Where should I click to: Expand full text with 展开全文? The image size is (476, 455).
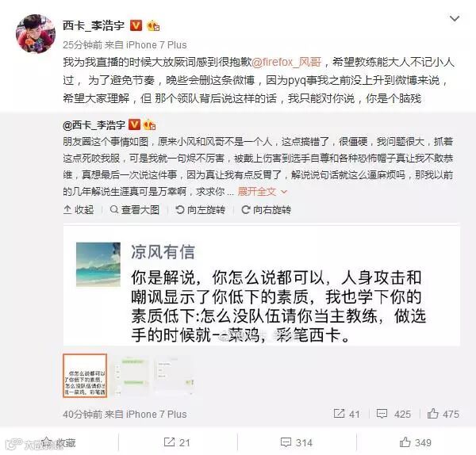pos(263,191)
